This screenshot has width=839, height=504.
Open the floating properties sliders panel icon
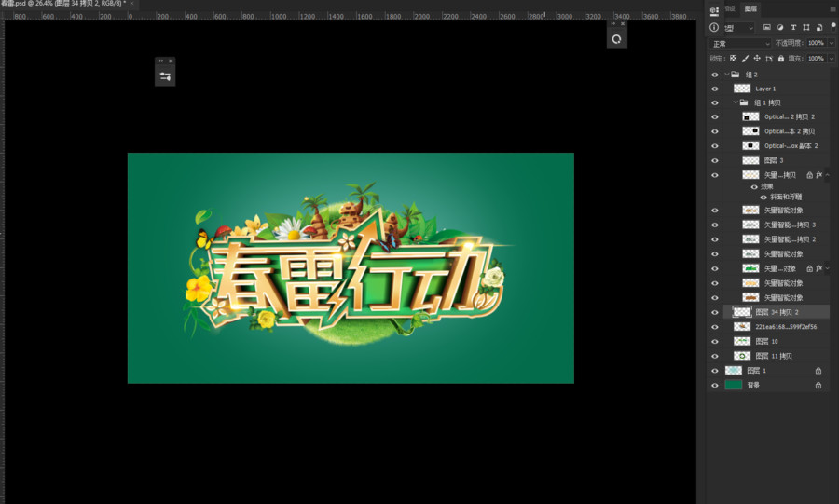pos(165,76)
